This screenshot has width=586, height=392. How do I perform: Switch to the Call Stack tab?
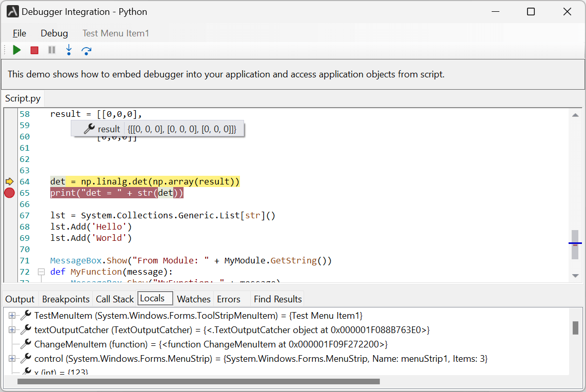pos(115,299)
